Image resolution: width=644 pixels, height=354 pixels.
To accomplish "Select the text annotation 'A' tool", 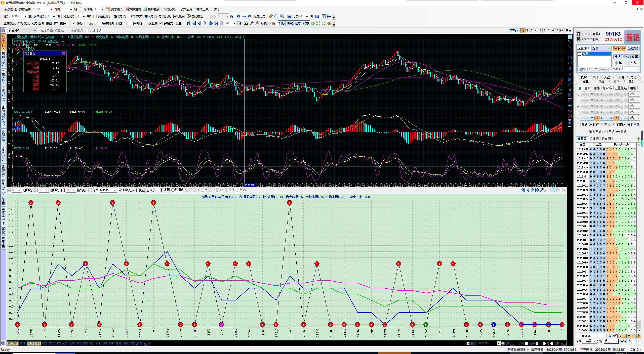I will pyautogui.click(x=570, y=68).
